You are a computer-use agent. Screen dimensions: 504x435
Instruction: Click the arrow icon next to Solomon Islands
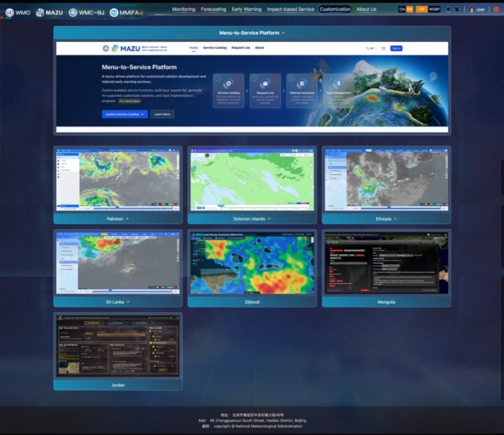269,219
